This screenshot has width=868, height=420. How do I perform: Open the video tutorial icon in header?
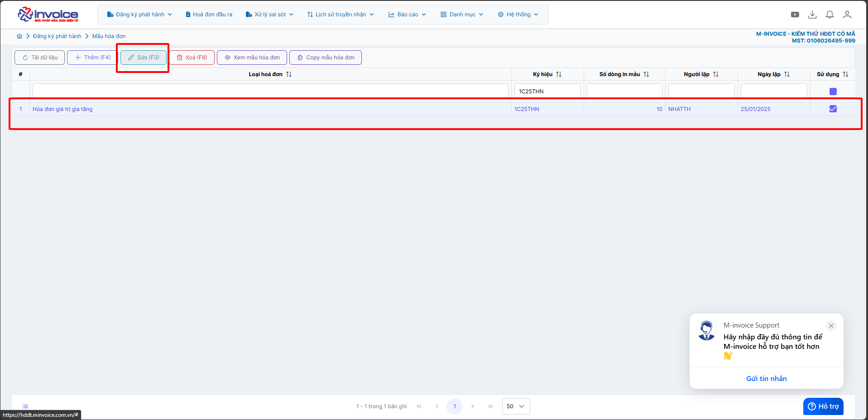pyautogui.click(x=795, y=14)
